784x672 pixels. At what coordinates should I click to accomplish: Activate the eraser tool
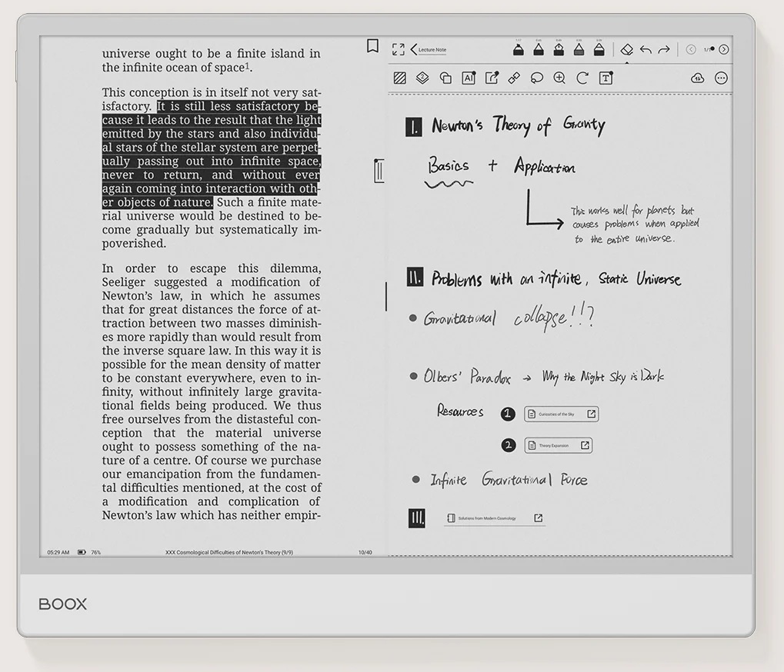pyautogui.click(x=626, y=49)
